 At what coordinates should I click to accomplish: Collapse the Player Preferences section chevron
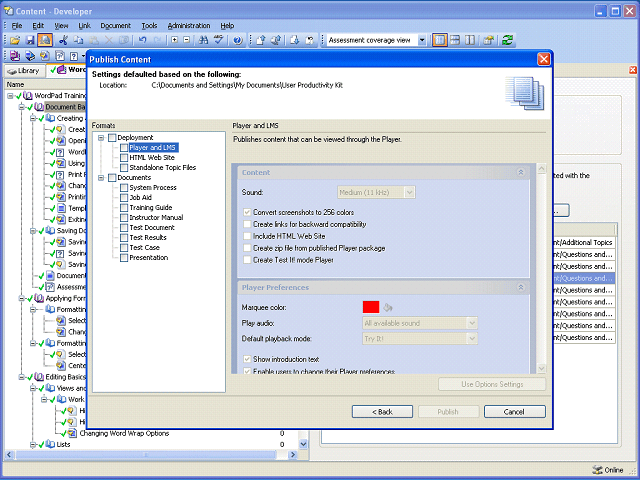point(521,287)
